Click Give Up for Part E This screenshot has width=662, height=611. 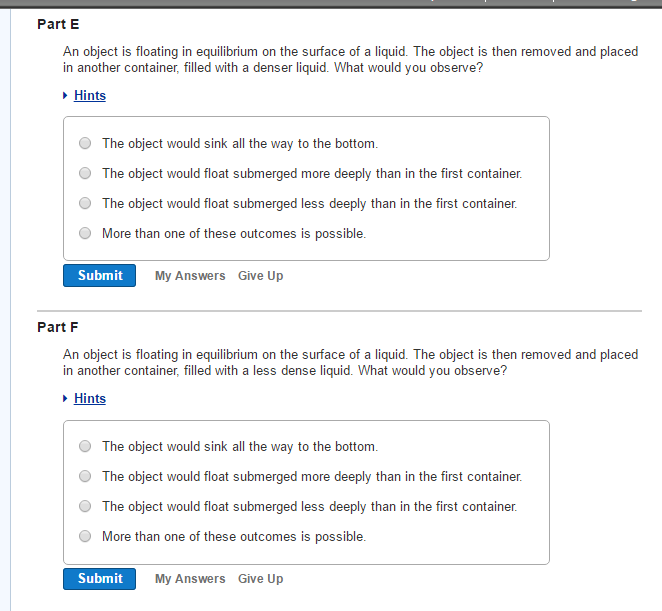pos(260,276)
